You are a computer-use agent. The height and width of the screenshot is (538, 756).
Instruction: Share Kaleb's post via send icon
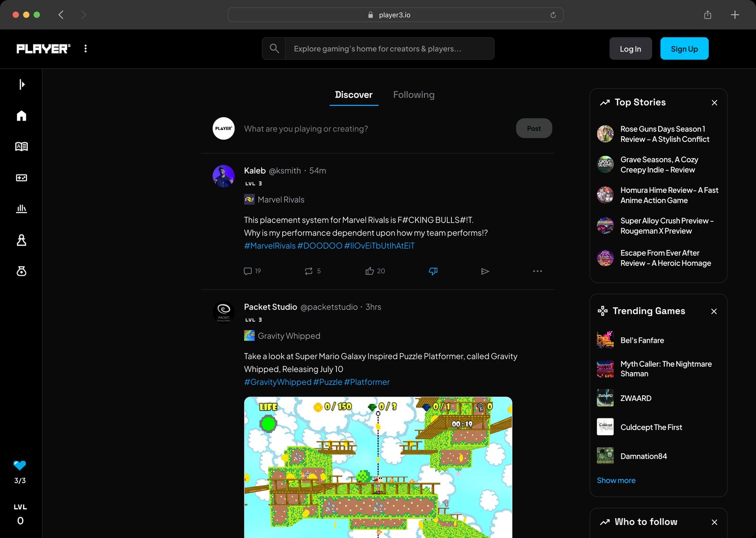(485, 271)
